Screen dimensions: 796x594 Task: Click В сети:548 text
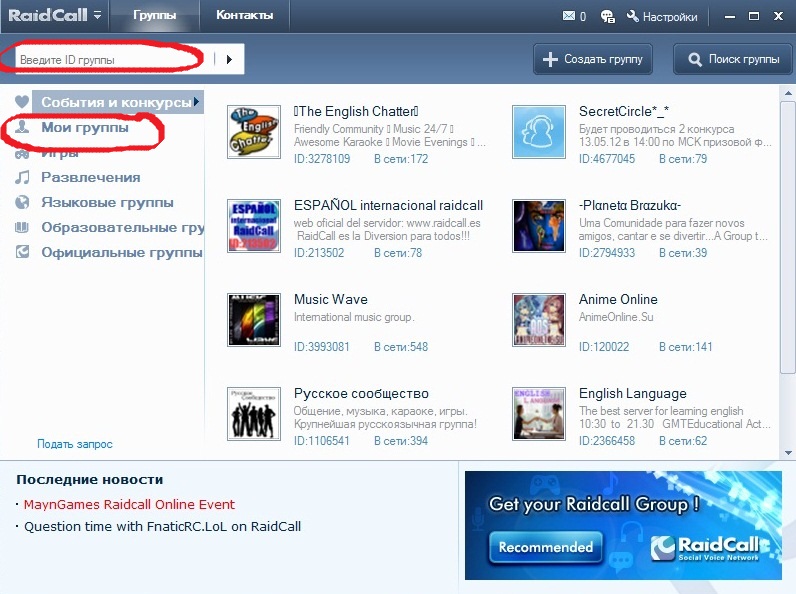point(401,346)
